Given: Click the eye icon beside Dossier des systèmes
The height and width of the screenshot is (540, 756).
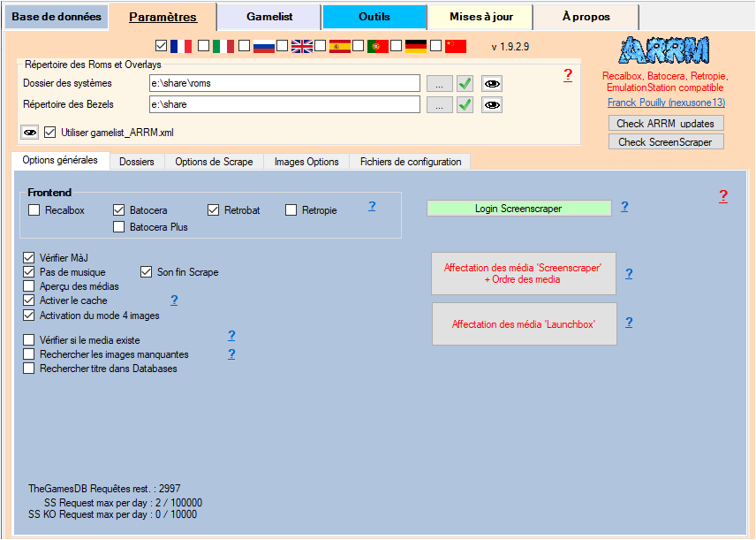Looking at the screenshot, I should coord(491,83).
